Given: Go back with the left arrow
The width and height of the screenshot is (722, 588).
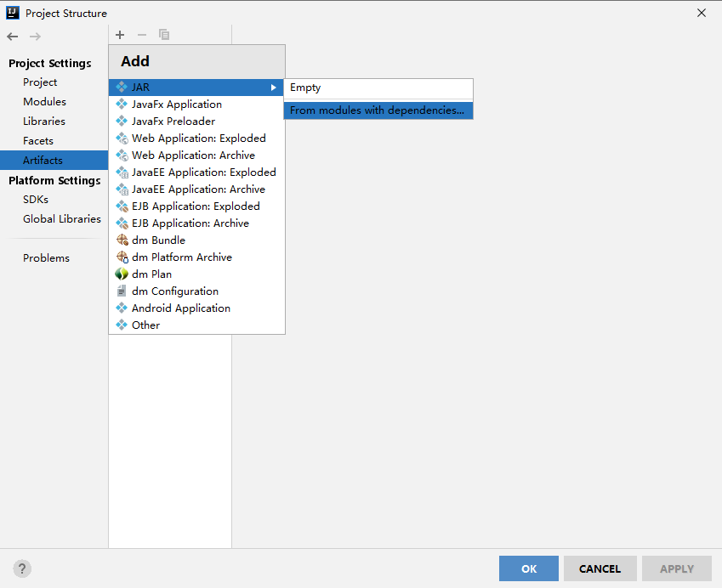Looking at the screenshot, I should (x=13, y=37).
